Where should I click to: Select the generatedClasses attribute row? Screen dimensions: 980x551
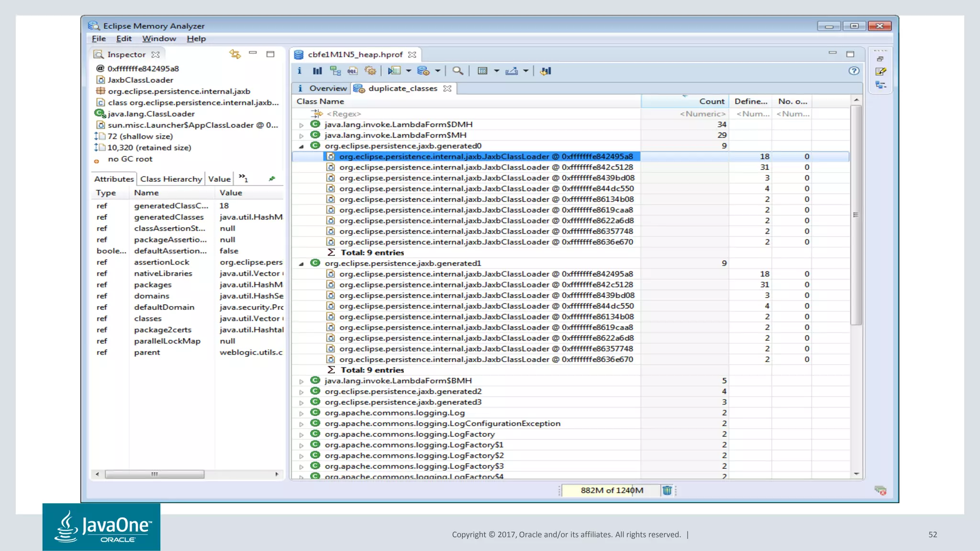point(188,217)
